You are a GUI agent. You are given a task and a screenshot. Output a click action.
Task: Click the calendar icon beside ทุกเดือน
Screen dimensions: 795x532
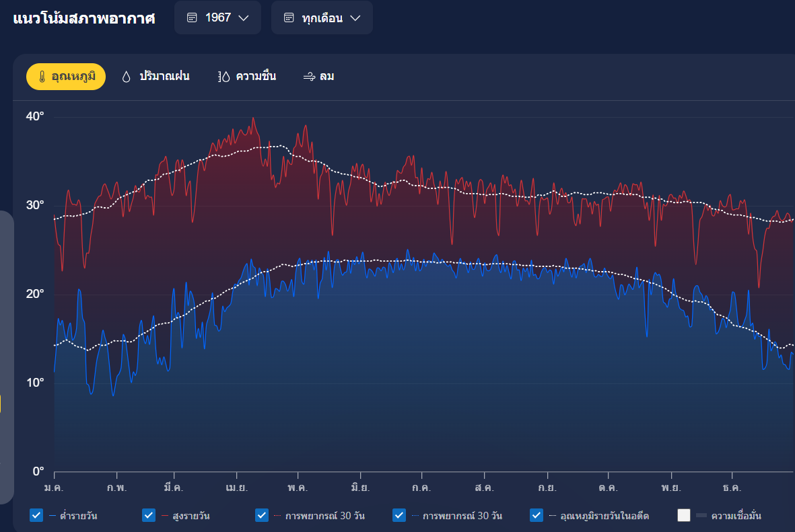point(289,17)
